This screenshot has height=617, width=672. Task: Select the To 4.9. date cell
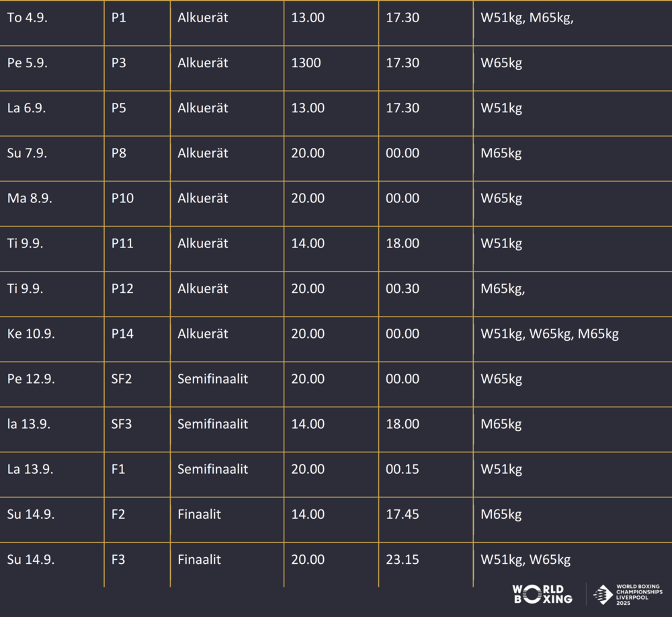pos(52,23)
